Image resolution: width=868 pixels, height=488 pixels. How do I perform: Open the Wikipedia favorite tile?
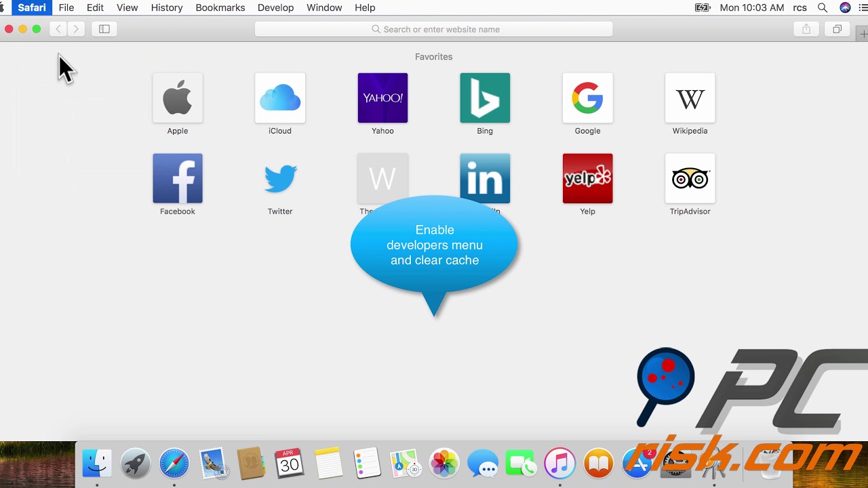[x=690, y=98]
